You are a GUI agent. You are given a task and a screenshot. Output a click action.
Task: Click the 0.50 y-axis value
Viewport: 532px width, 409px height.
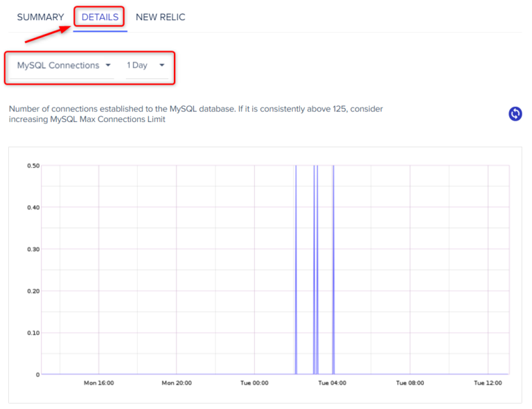click(33, 166)
